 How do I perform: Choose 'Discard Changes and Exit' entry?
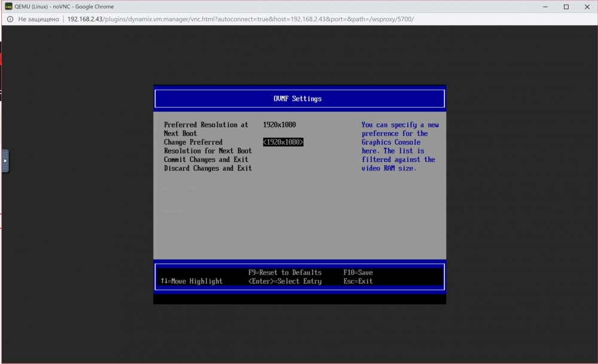pyautogui.click(x=208, y=168)
